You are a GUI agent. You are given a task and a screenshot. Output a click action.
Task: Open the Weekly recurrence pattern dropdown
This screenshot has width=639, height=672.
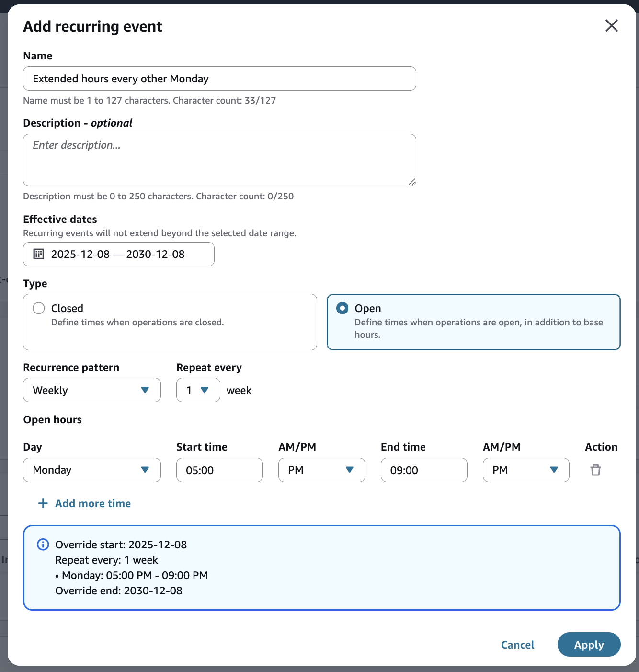point(91,390)
